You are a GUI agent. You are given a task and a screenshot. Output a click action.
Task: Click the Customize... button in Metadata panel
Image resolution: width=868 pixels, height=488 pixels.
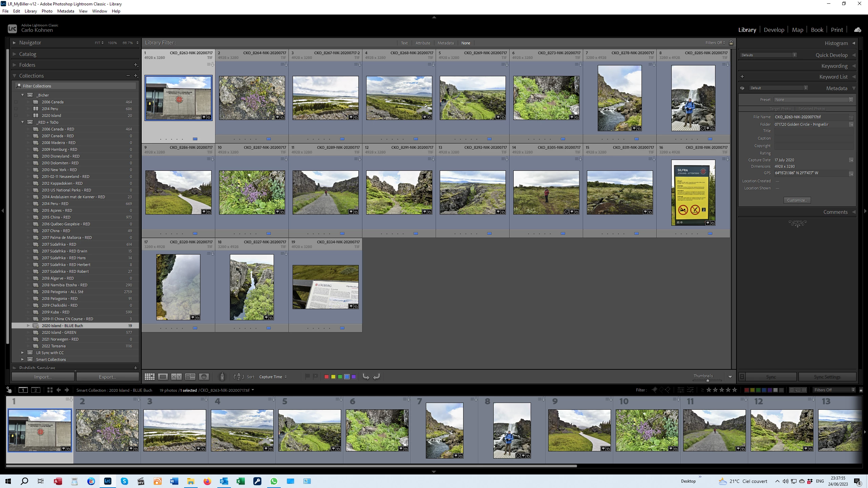(x=797, y=200)
